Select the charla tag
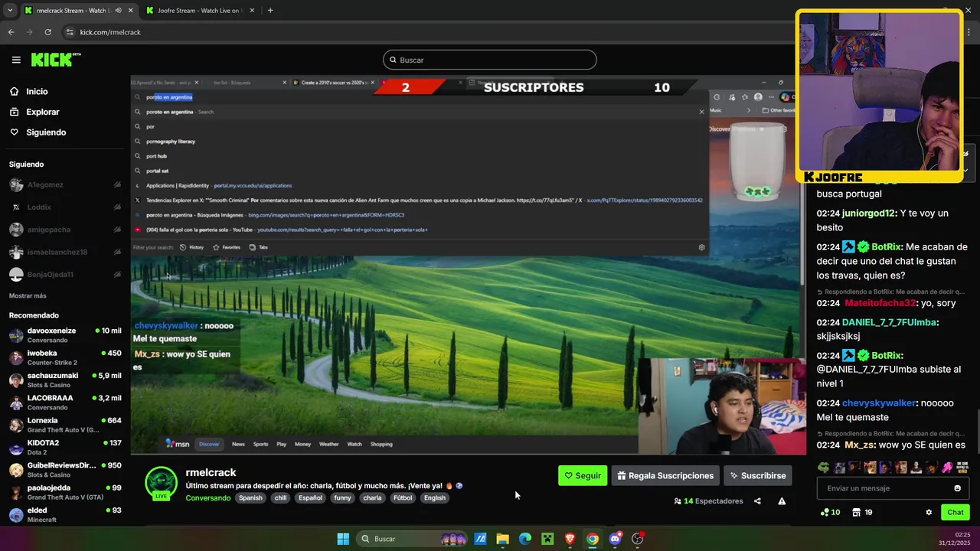 point(372,497)
